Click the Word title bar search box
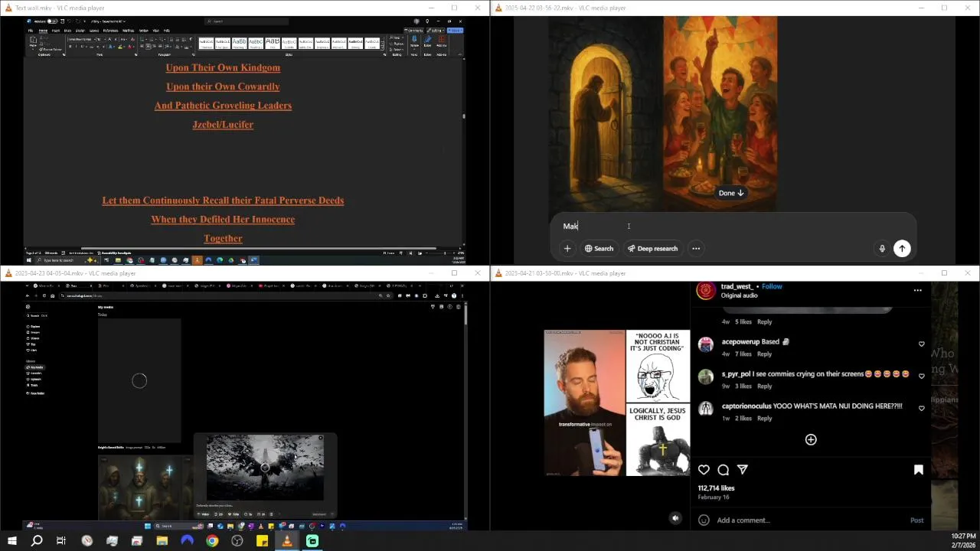 [247, 21]
